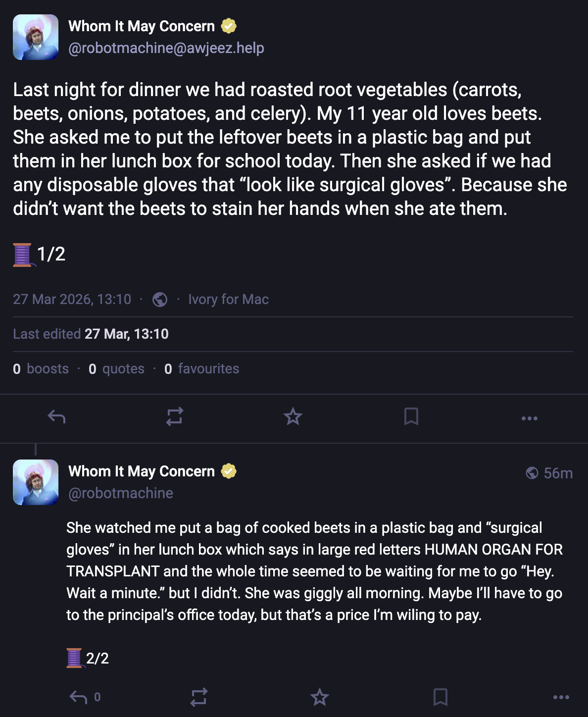Open more options menu of main post
The height and width of the screenshot is (717, 588).
coord(529,418)
